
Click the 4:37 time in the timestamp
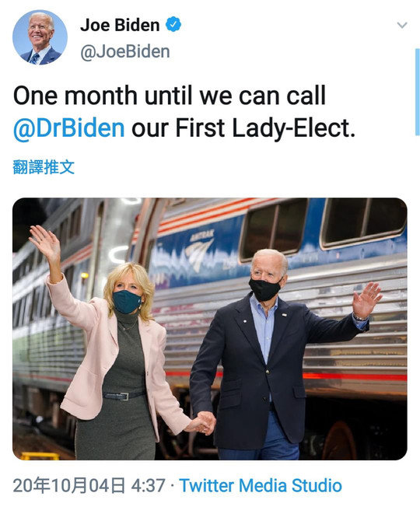tap(148, 485)
